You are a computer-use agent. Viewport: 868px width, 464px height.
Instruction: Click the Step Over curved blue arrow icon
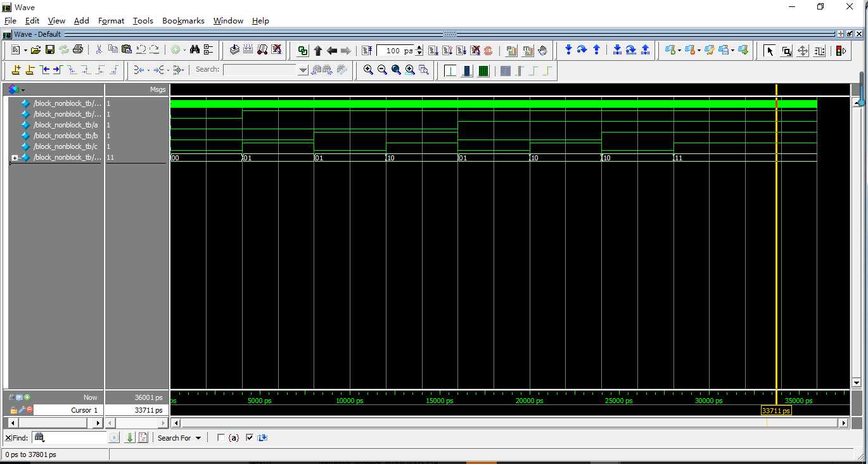[582, 50]
